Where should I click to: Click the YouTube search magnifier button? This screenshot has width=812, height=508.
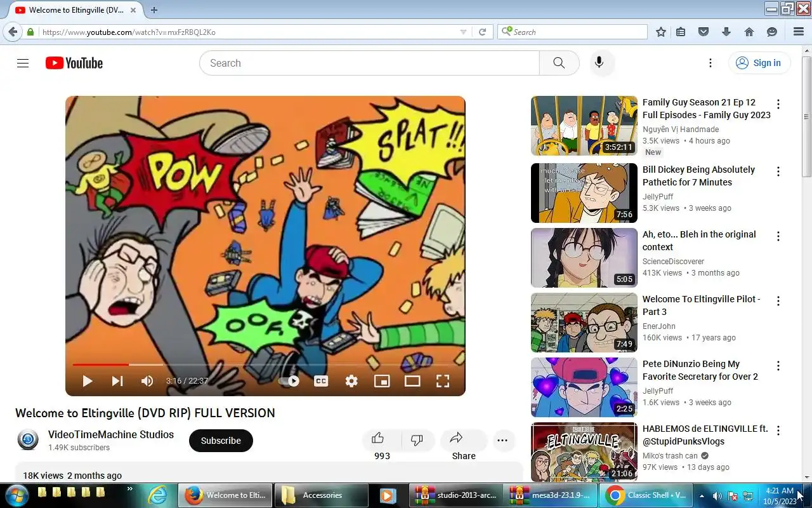pos(559,63)
